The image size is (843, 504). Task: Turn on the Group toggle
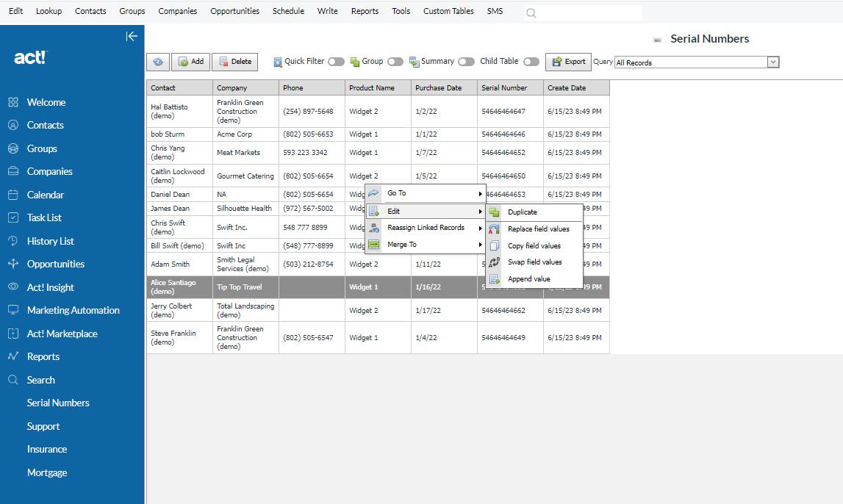(x=395, y=62)
